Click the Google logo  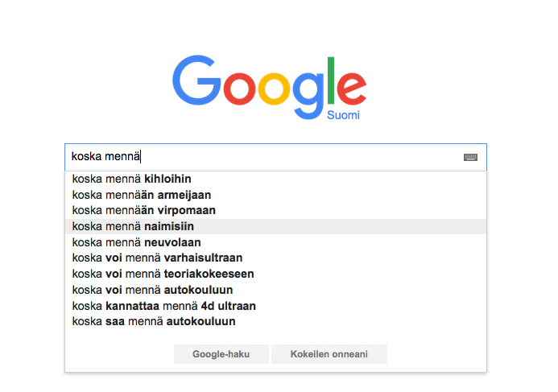(x=270, y=87)
